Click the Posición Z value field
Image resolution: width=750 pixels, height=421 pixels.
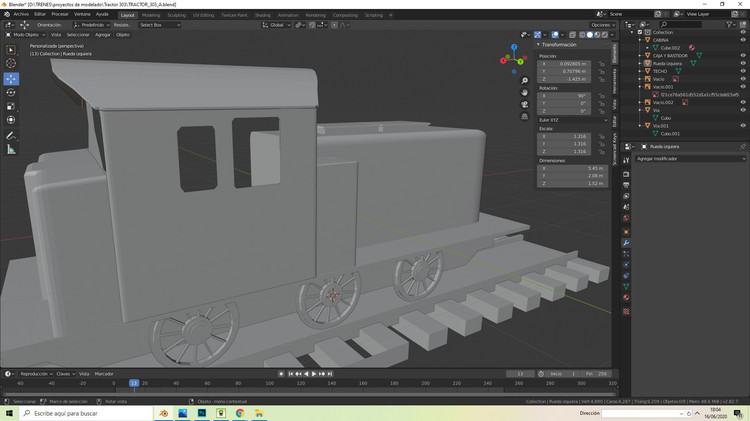564,79
